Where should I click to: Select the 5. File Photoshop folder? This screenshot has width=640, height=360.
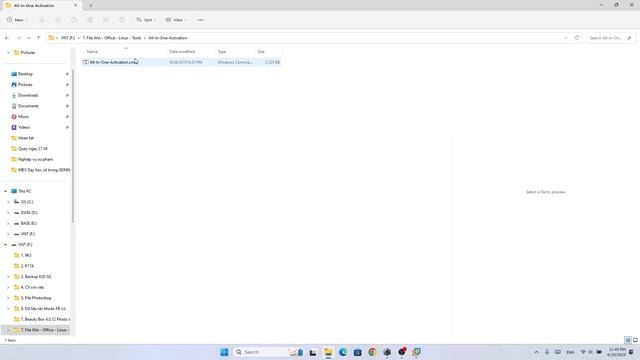[36, 298]
